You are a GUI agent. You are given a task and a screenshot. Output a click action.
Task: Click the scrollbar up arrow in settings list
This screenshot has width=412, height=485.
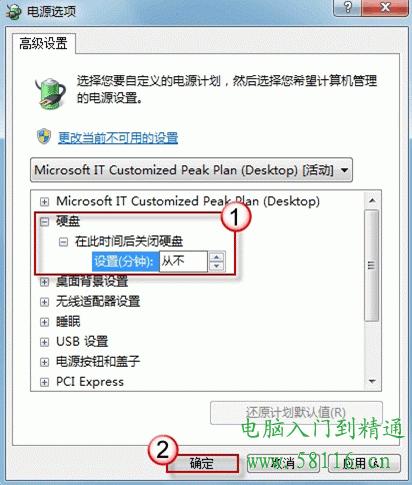coord(372,200)
